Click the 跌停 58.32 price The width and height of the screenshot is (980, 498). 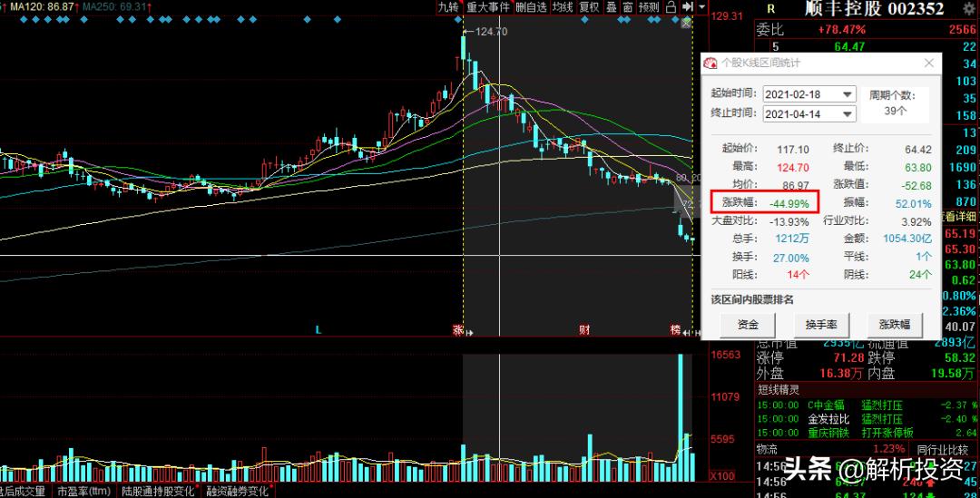(959, 358)
